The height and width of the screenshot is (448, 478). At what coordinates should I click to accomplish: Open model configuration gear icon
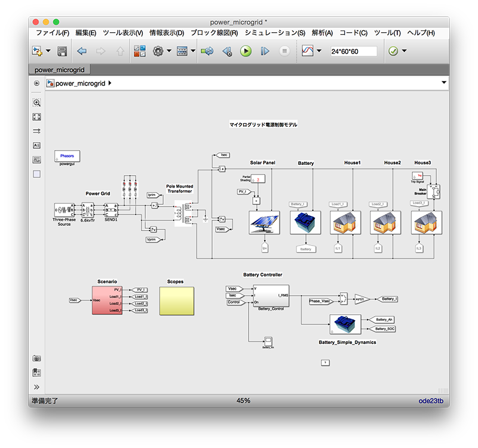tap(158, 51)
